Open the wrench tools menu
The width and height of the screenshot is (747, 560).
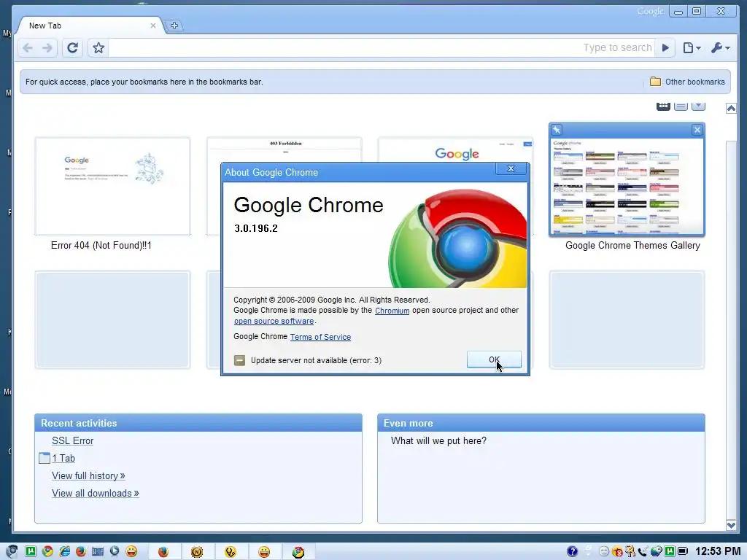720,47
